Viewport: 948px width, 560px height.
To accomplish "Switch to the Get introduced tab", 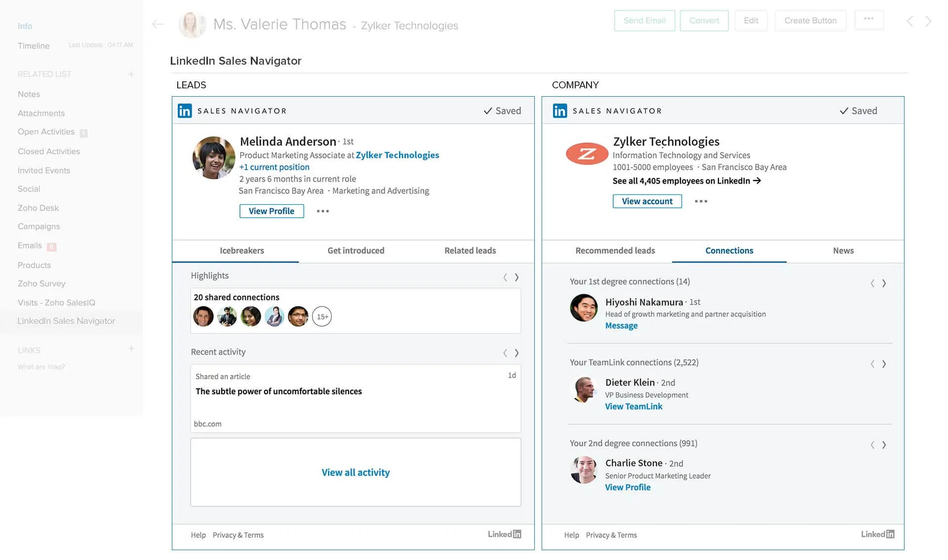I will (356, 251).
